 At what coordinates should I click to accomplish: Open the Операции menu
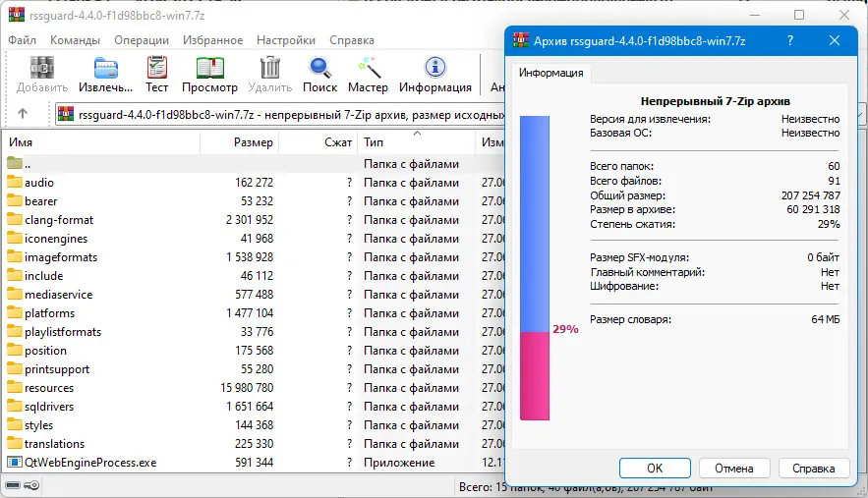click(x=142, y=40)
